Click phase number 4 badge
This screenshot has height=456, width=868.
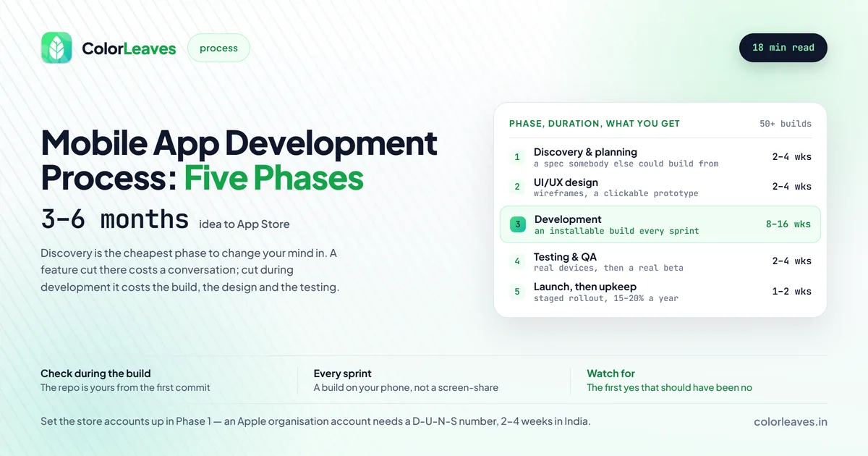click(517, 261)
